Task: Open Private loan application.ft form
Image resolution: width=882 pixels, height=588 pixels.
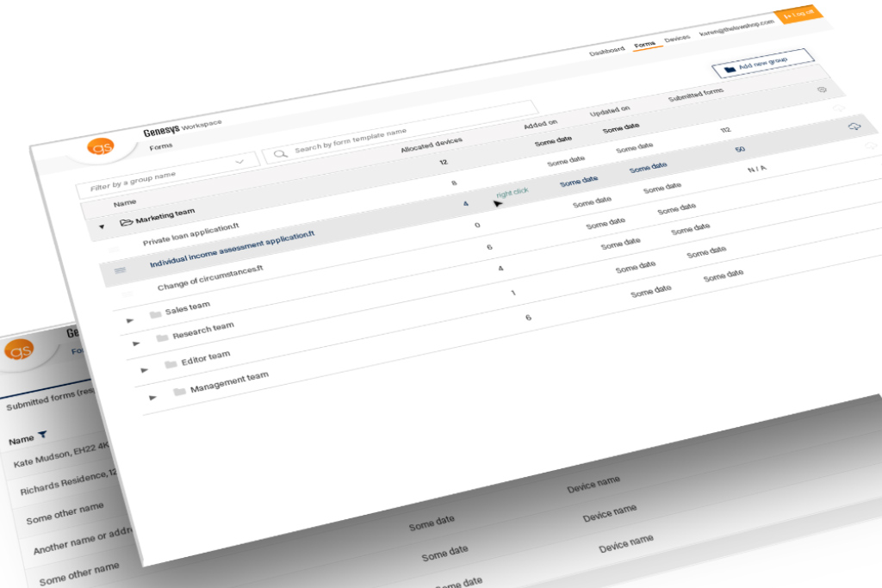Action: pos(190,234)
